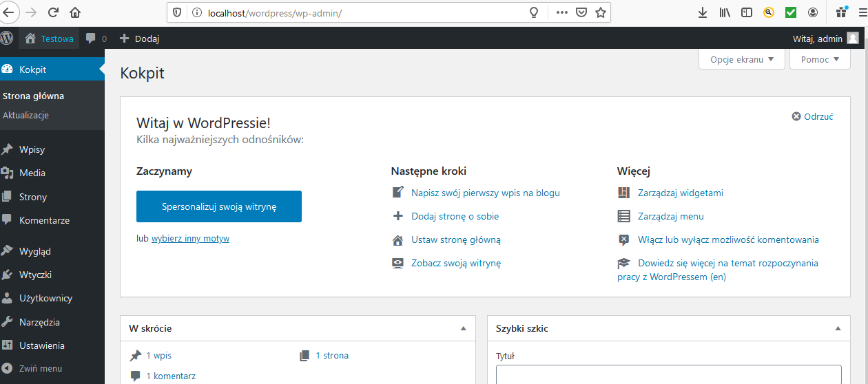The image size is (868, 384).
Task: Open comments bubble in admin bar
Action: 96,39
